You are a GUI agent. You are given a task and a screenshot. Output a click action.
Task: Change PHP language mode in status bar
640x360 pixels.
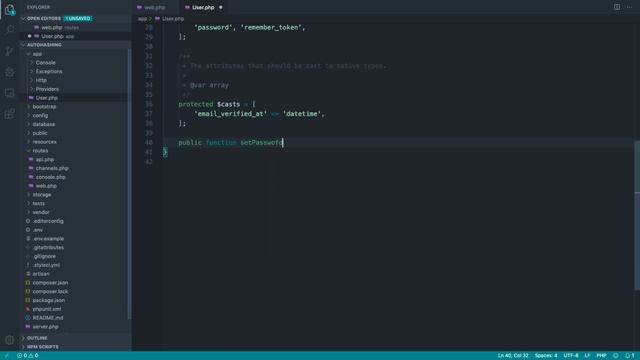pyautogui.click(x=601, y=356)
